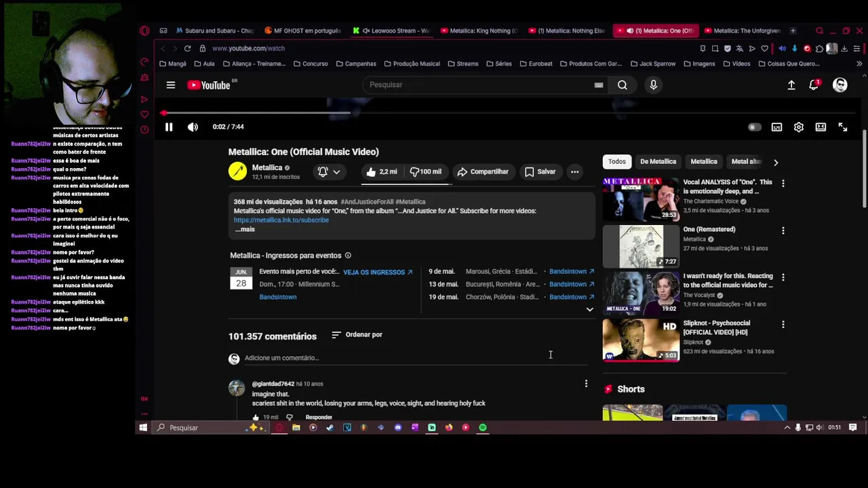
Task: Expand the description with ...mais
Action: [245, 229]
